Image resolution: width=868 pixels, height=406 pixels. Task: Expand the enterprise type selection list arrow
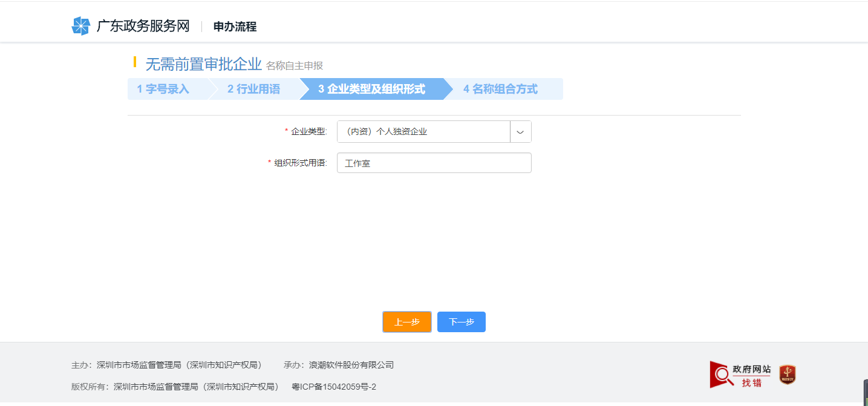[521, 131]
